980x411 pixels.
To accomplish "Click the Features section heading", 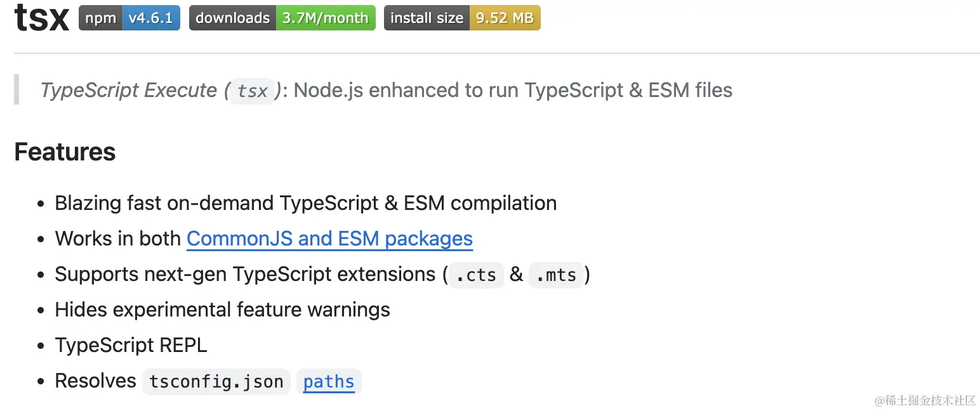I will (65, 152).
